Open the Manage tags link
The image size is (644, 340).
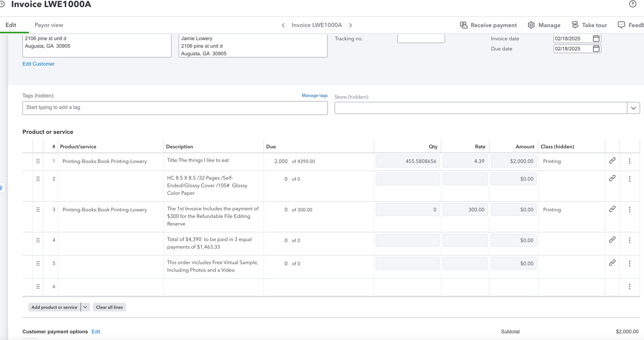click(315, 96)
